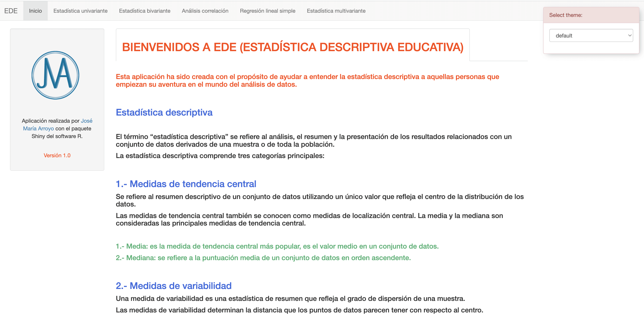Select the Regresión lineal simple tab
Viewport: 644px width, 318px height.
[x=268, y=11]
